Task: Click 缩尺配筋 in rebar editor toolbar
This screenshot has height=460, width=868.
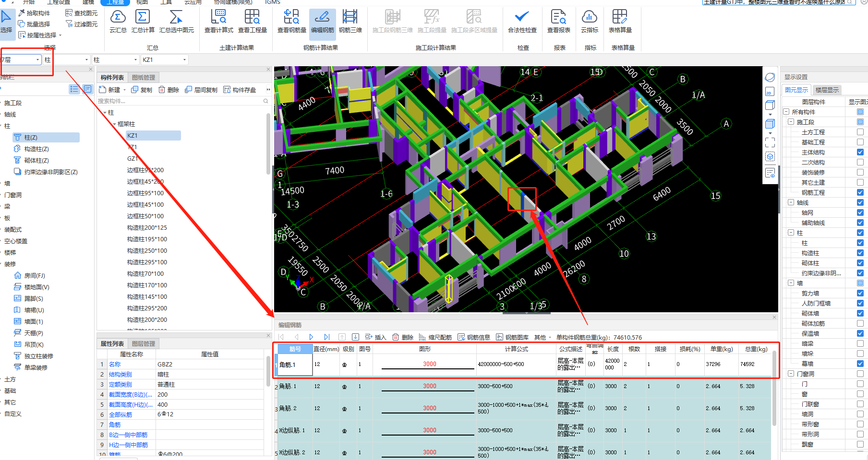Action: click(x=435, y=337)
